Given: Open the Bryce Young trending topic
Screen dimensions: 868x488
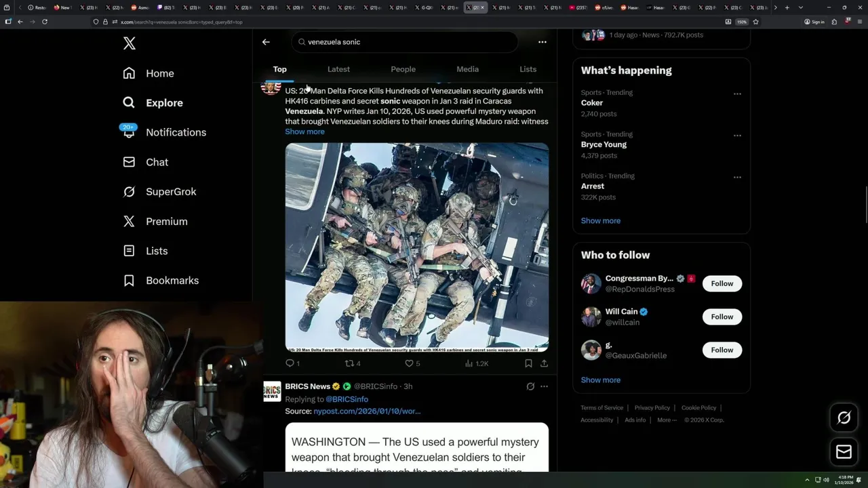Looking at the screenshot, I should (x=604, y=144).
